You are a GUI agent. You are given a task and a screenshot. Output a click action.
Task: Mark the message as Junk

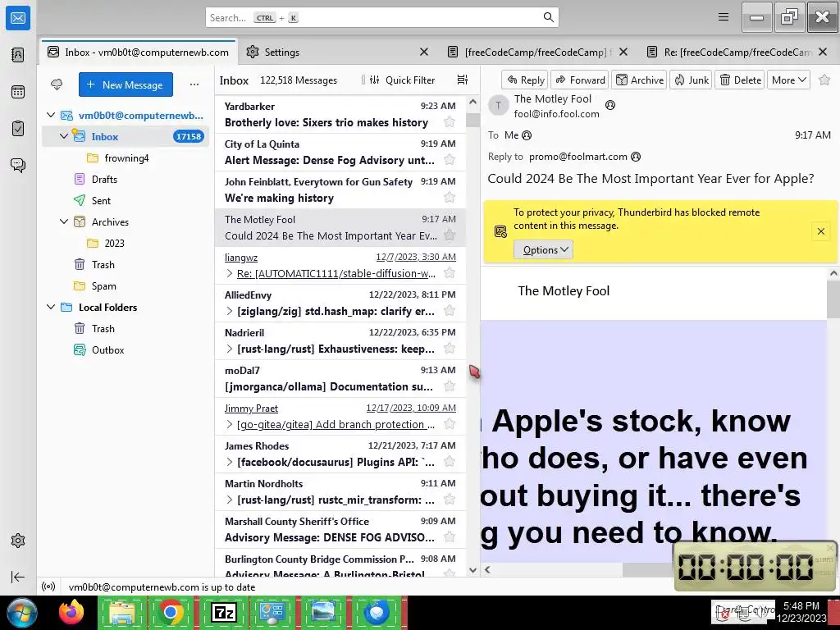[691, 80]
